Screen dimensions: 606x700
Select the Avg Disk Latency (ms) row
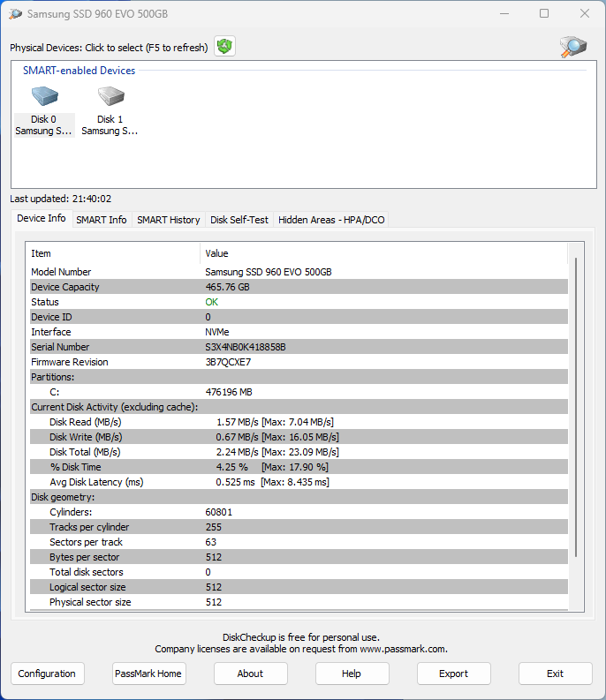tap(299, 482)
